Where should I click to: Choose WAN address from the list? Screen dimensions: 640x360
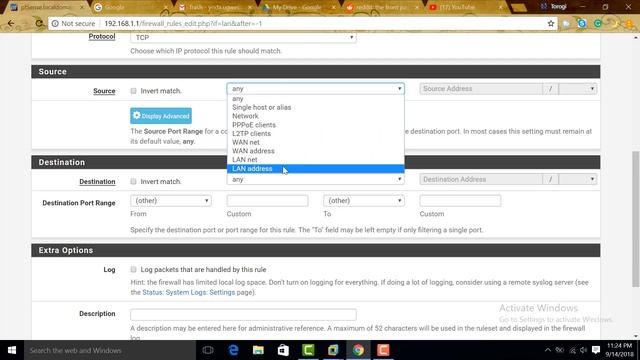click(316, 151)
